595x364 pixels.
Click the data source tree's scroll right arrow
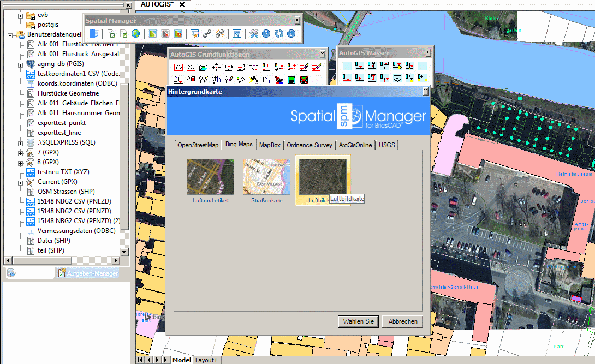[116, 261]
